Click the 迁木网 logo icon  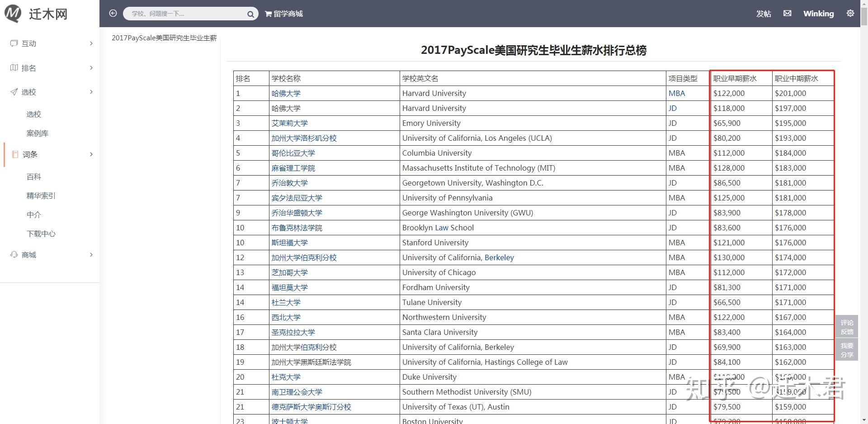(13, 14)
